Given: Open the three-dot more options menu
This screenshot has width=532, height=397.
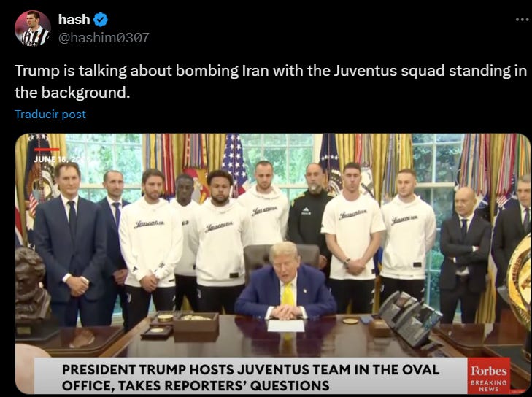Looking at the screenshot, I should pos(523,20).
